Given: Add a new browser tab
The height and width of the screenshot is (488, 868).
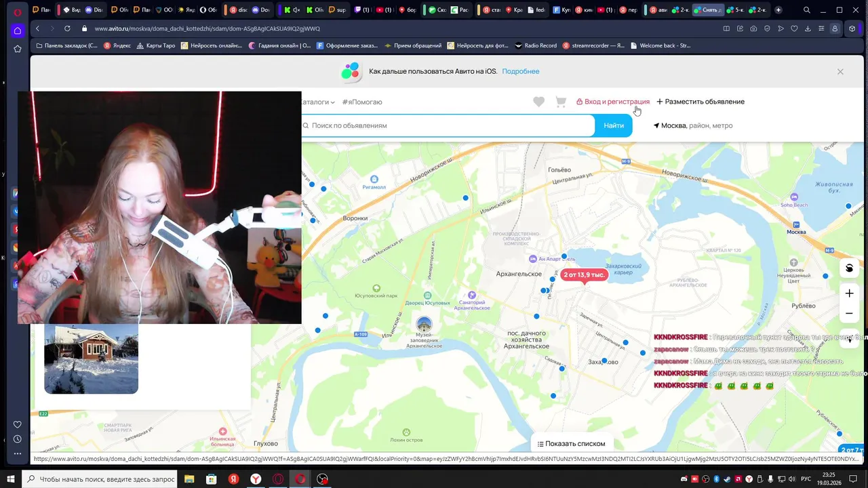Looking at the screenshot, I should tap(778, 10).
